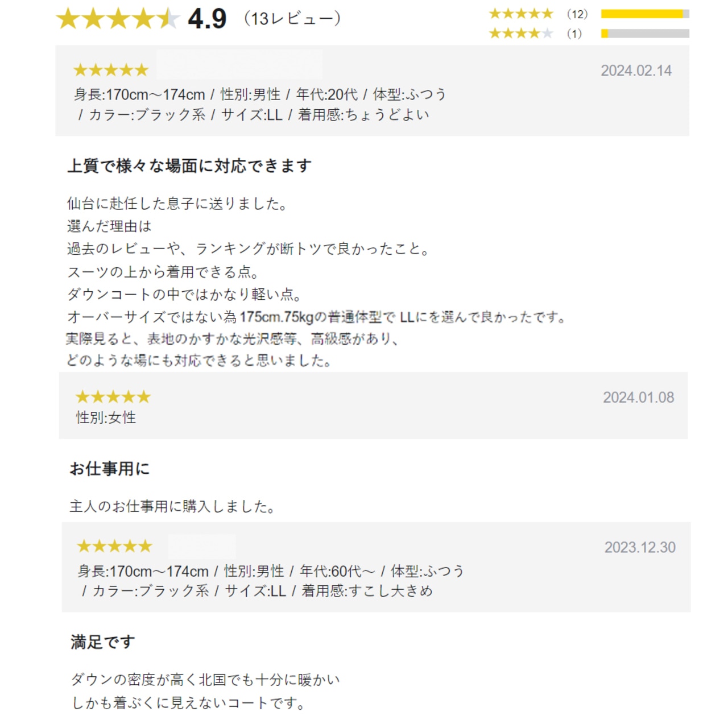Image resolution: width=728 pixels, height=728 pixels.
Task: Click the stars on the 2023.12.30 review
Action: [115, 547]
